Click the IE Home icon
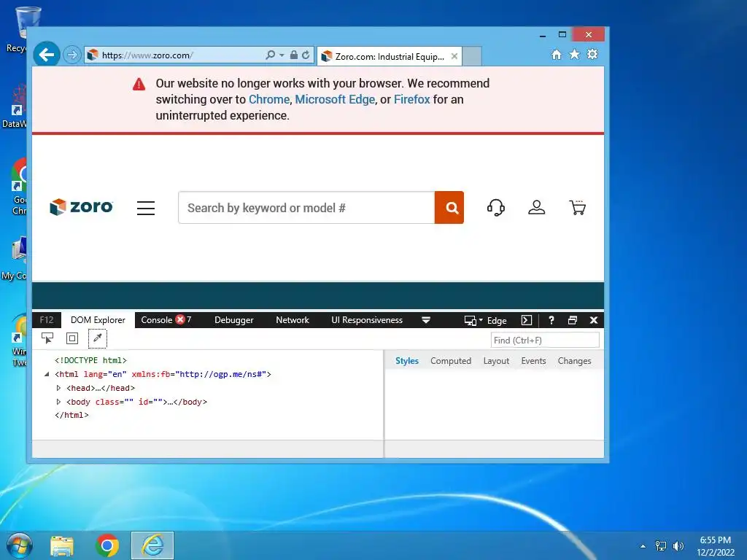Screen dimensions: 747x560 pyautogui.click(x=557, y=54)
